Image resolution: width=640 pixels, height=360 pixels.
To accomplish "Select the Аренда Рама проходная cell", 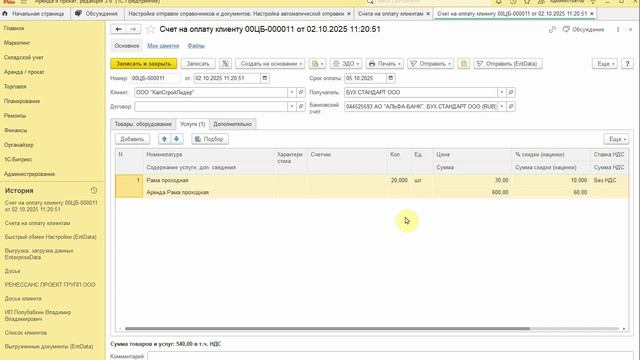I will 209,192.
